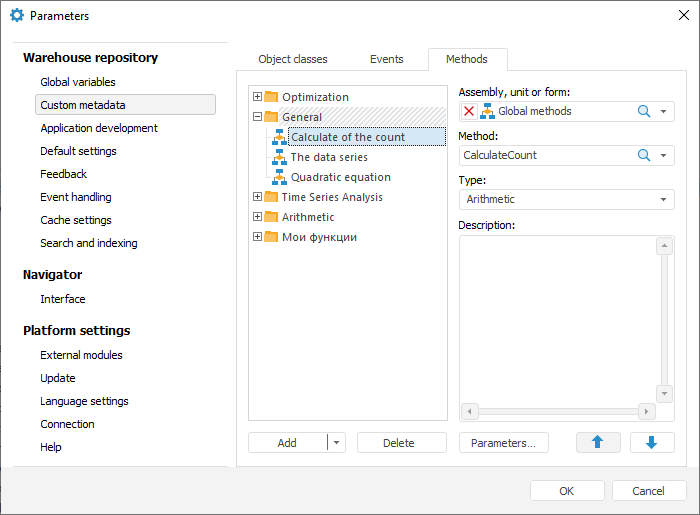Click the red X clear icon in Assembly field

click(x=469, y=111)
